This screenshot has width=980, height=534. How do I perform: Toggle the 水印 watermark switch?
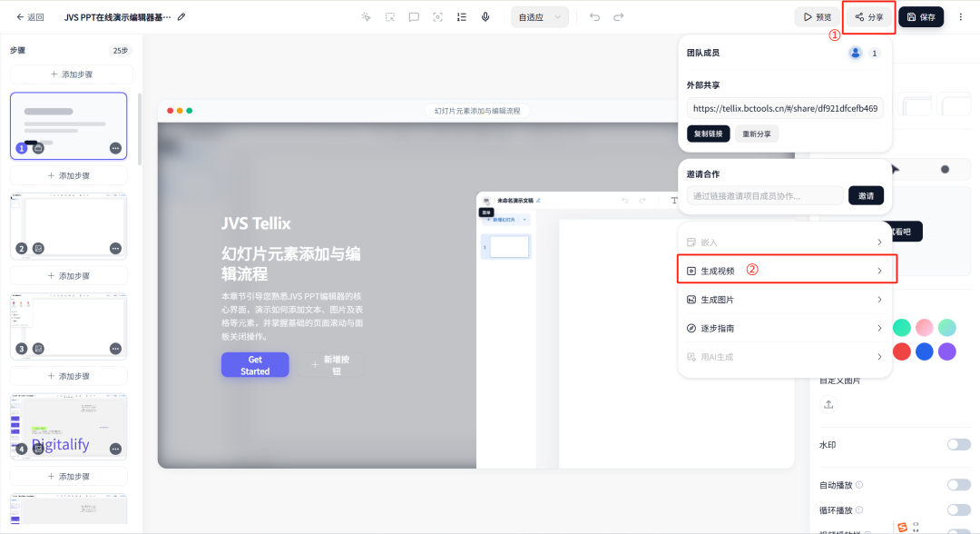[959, 445]
